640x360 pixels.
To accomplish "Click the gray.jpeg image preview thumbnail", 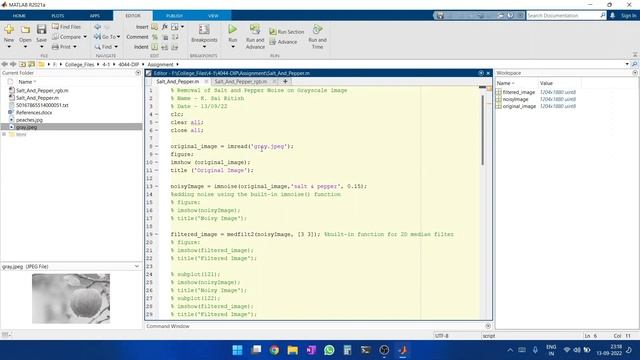I will 71,298.
